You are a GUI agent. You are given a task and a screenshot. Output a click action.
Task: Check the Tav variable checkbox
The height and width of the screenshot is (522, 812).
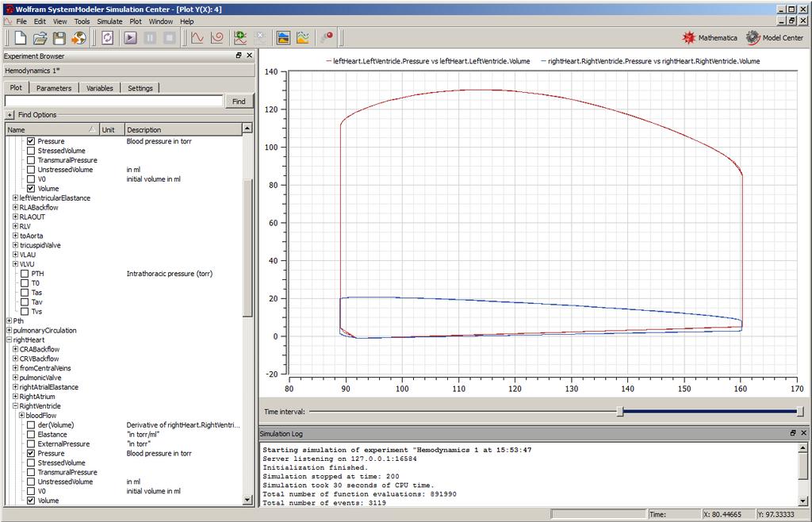[x=25, y=302]
